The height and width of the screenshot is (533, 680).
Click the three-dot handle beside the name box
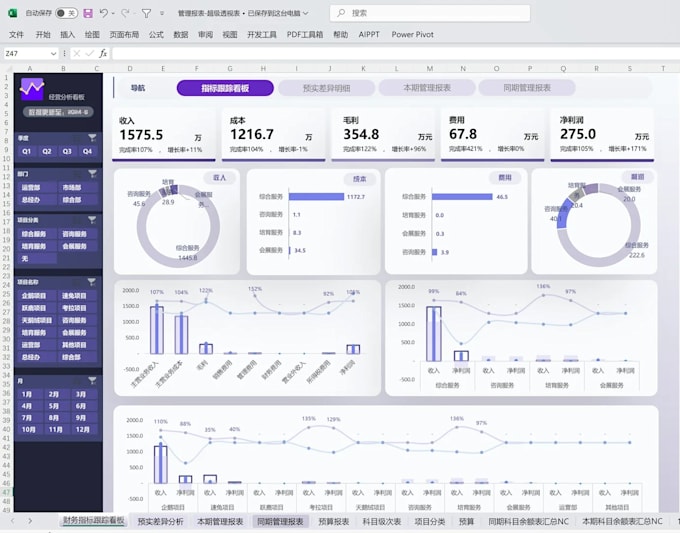click(64, 53)
